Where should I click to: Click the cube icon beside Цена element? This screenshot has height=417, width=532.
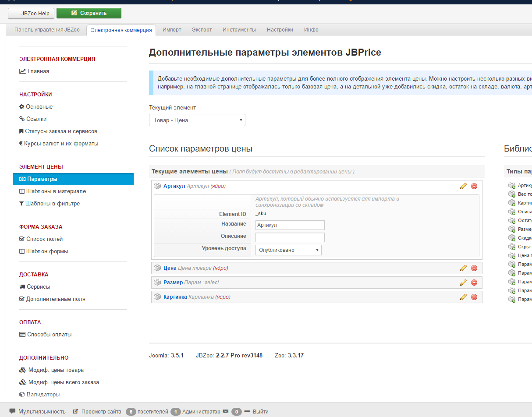157,268
